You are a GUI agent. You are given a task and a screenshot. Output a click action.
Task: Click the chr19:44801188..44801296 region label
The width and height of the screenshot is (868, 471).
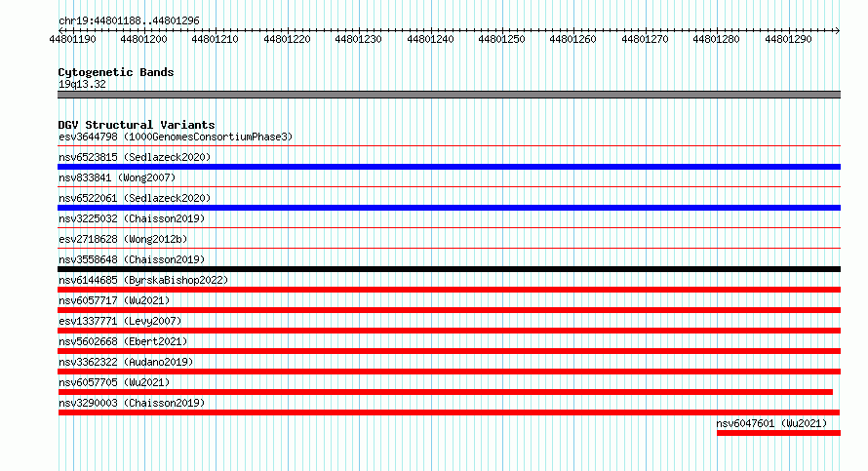coord(129,20)
